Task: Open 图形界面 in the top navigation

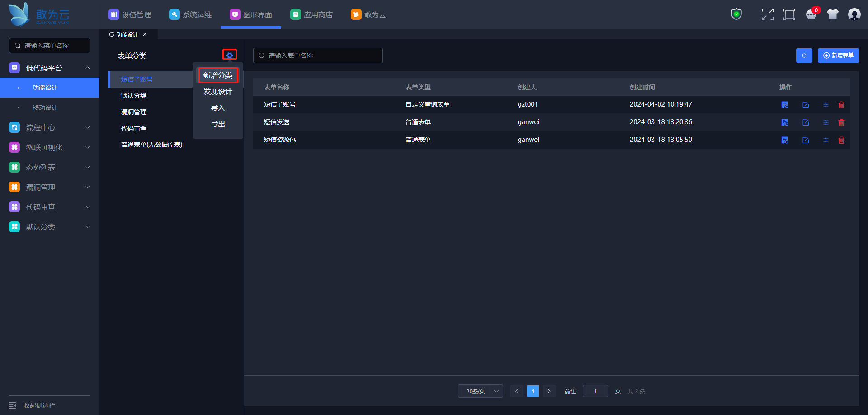Action: pyautogui.click(x=251, y=14)
